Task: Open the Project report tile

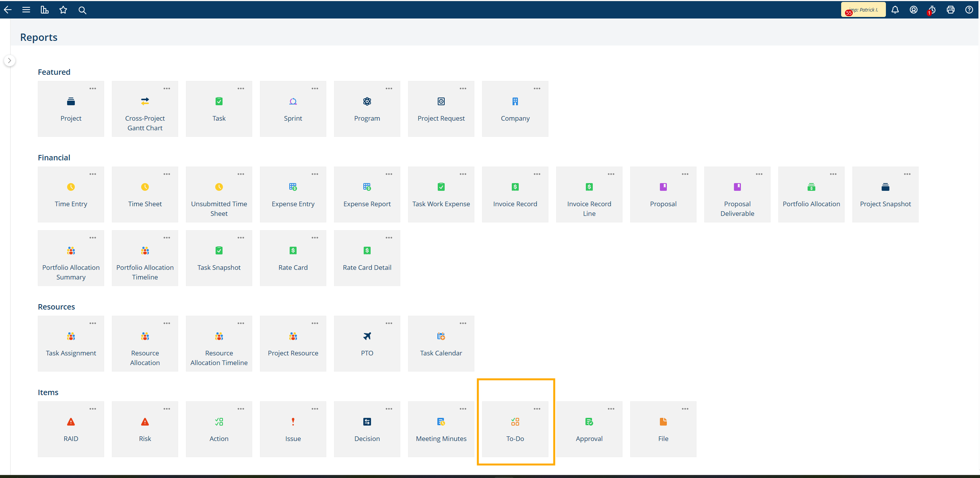Action: pos(71,109)
